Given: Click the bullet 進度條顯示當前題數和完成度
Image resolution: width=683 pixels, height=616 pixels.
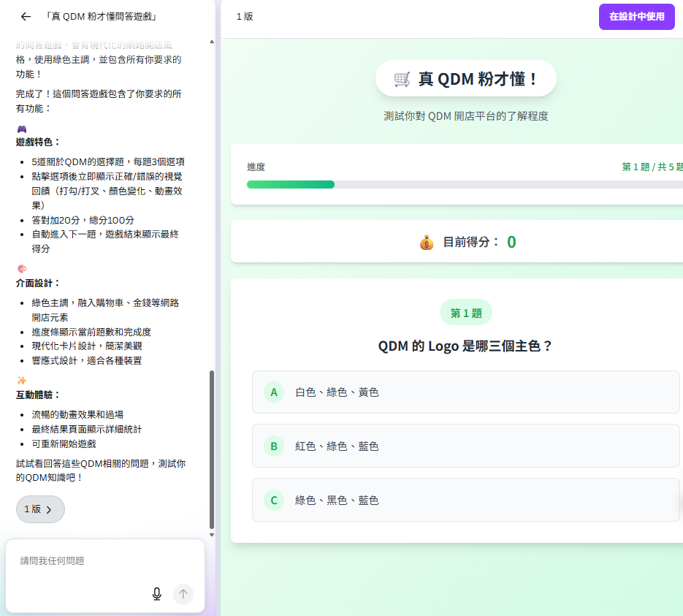Looking at the screenshot, I should 91,332.
